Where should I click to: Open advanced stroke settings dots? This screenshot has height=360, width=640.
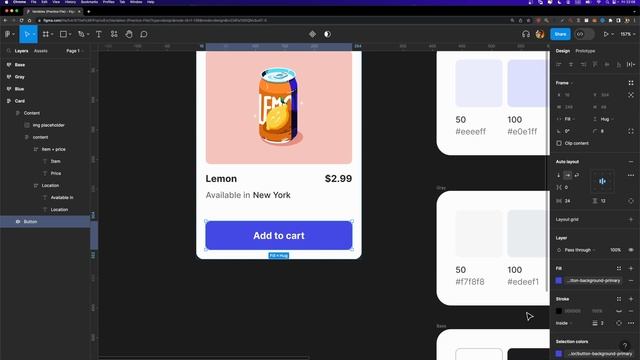coord(631,323)
